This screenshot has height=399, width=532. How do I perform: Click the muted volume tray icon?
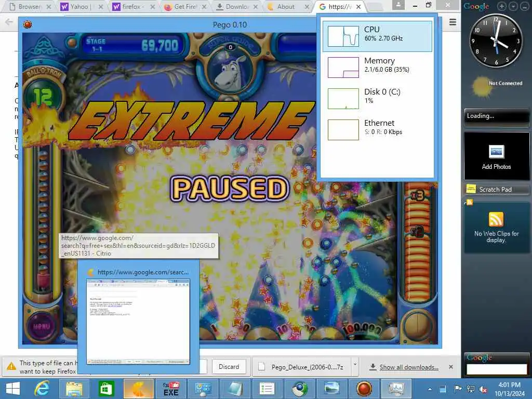(483, 389)
